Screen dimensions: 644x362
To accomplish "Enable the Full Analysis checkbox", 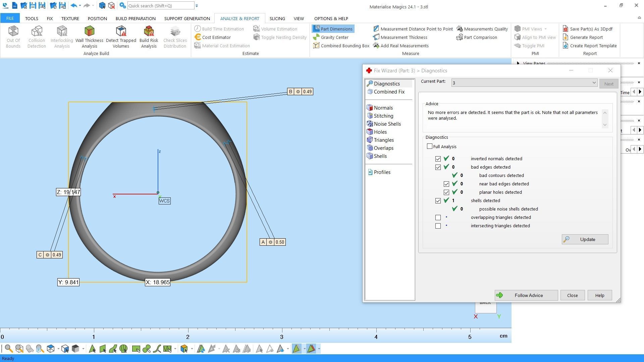I will pyautogui.click(x=430, y=146).
